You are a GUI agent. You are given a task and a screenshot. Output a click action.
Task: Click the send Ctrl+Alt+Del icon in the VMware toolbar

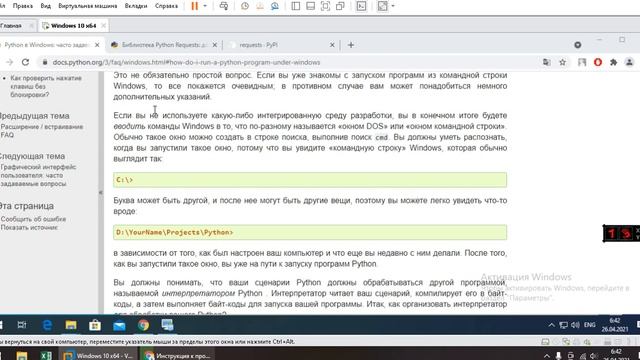pos(224,6)
